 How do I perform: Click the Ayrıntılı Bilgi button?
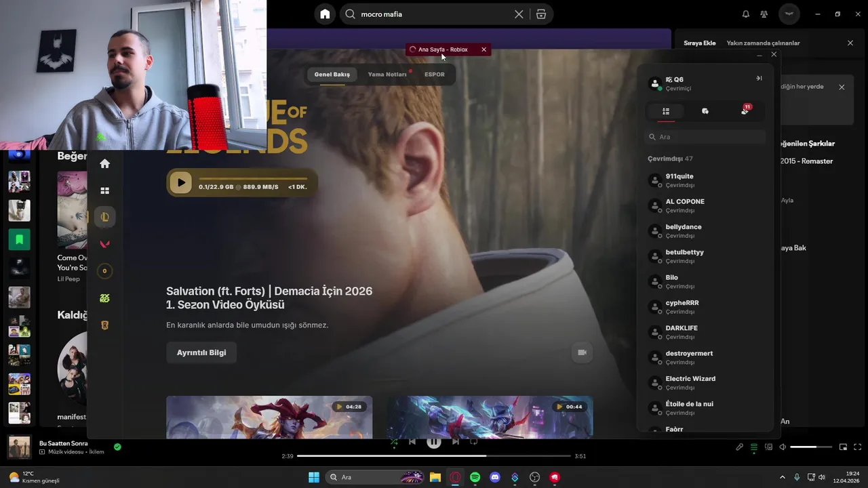tap(201, 352)
